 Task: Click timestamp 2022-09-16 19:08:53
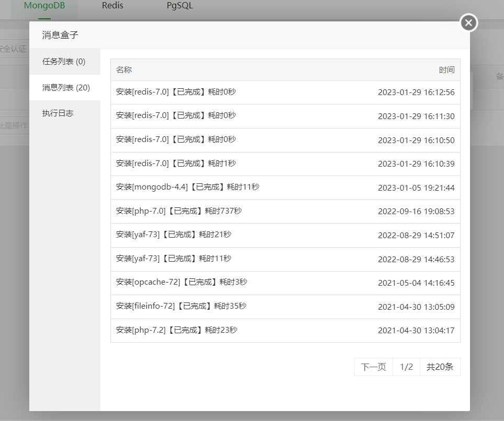click(x=416, y=212)
